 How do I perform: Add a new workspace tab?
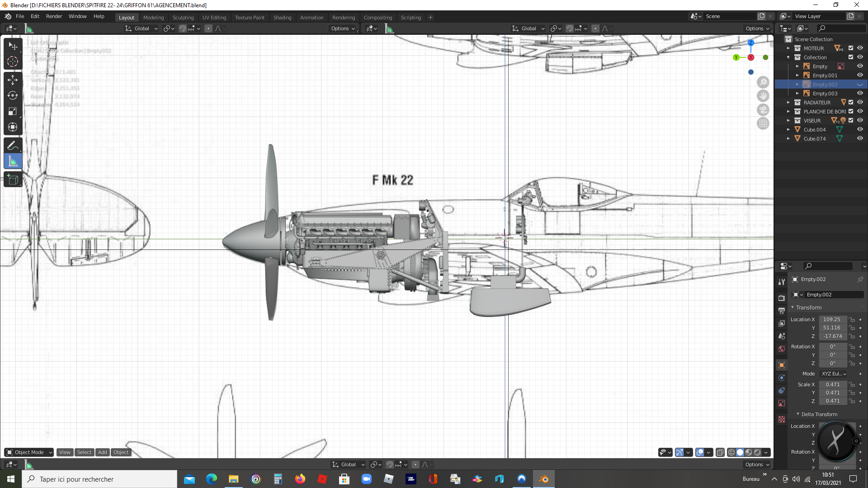coord(430,18)
